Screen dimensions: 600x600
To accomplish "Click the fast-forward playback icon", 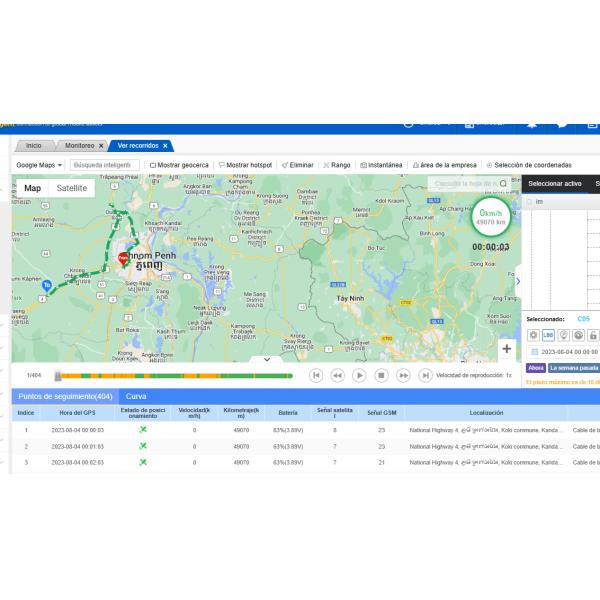I will tap(403, 375).
